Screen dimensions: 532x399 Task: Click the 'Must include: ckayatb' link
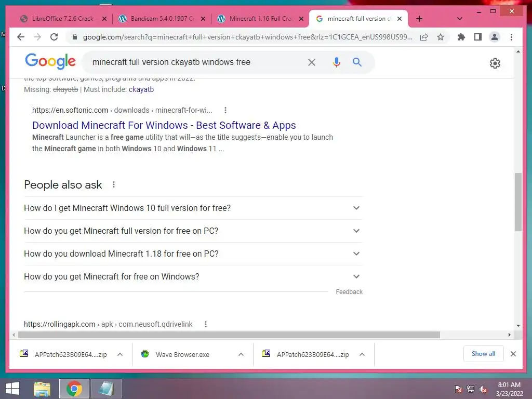[141, 89]
